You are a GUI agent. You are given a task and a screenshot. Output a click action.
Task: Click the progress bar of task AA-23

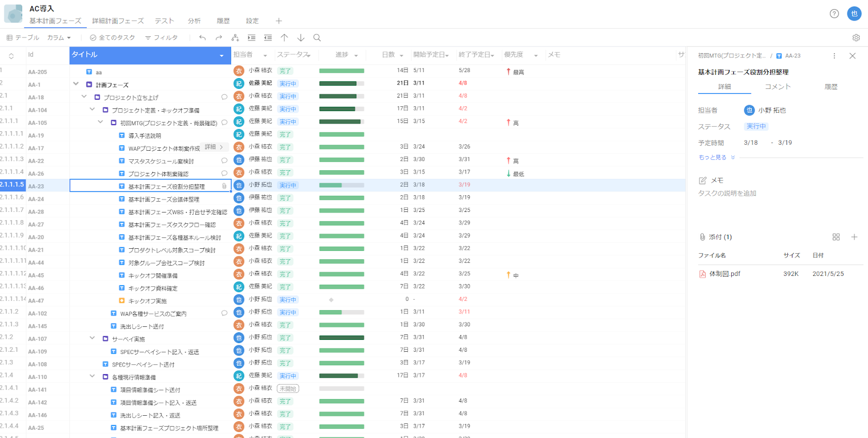[341, 185]
